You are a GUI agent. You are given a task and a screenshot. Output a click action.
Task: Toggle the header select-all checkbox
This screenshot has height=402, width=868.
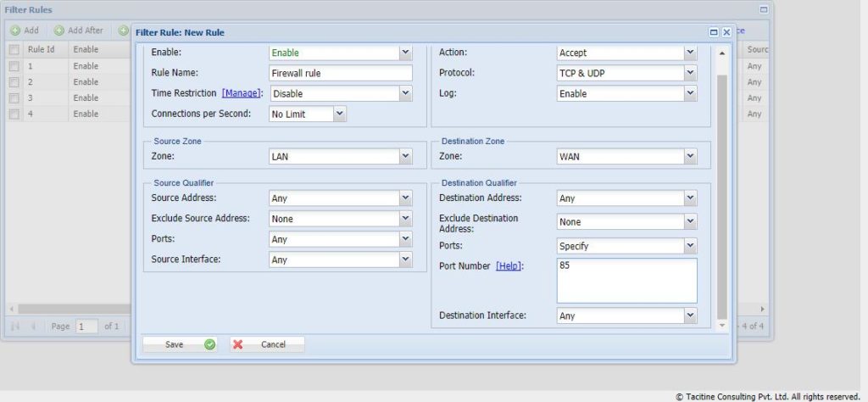tap(14, 50)
